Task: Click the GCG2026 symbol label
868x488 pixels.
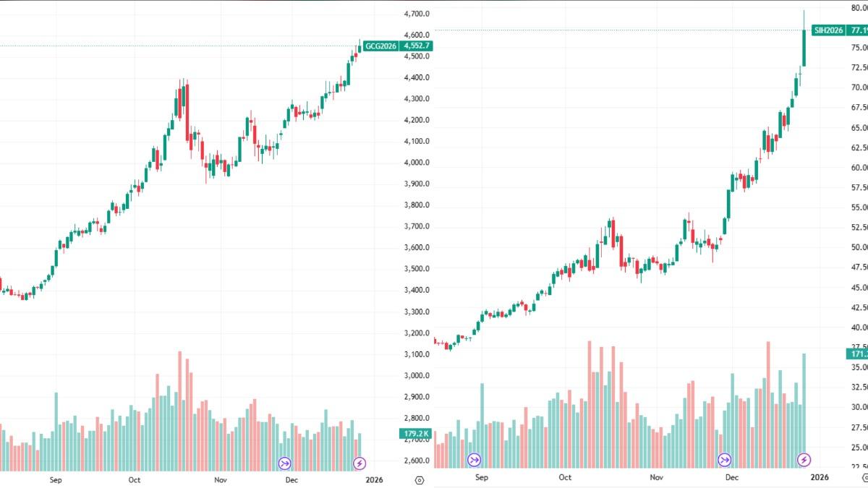Action: click(381, 46)
